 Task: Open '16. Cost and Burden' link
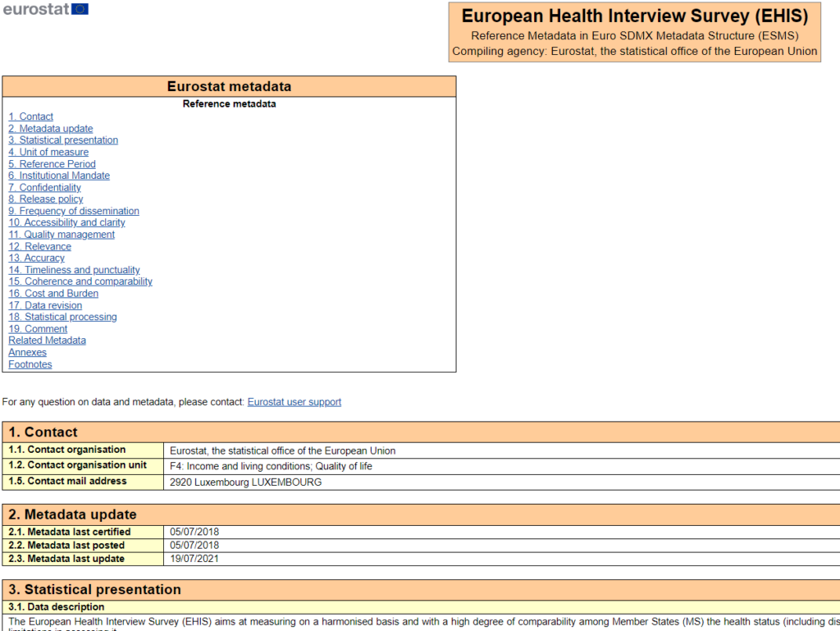pyautogui.click(x=53, y=294)
